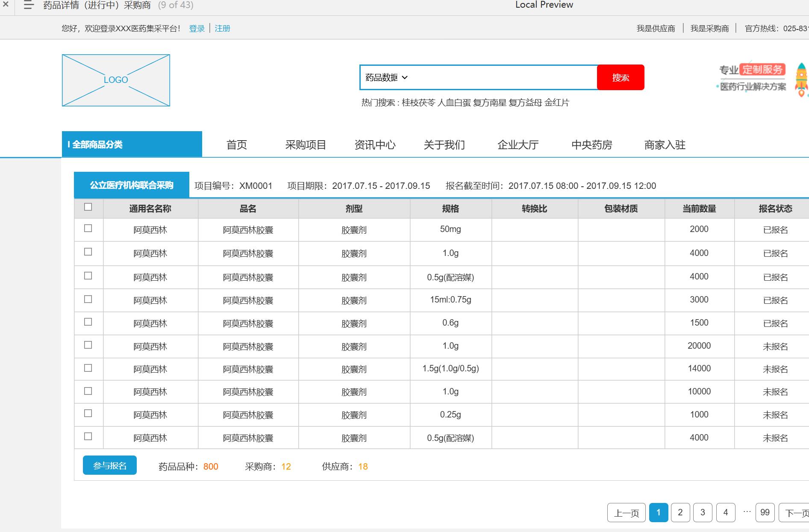Open 商家入驻 nav item

point(665,145)
